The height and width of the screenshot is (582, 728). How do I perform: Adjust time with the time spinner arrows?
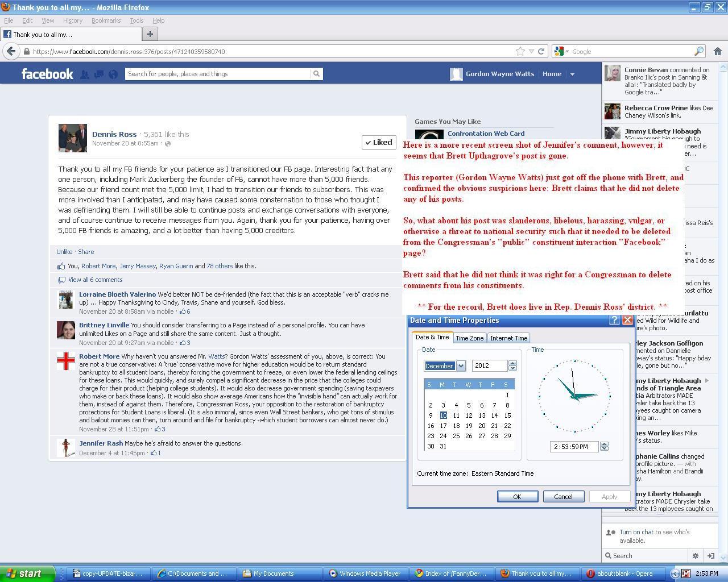pos(604,447)
